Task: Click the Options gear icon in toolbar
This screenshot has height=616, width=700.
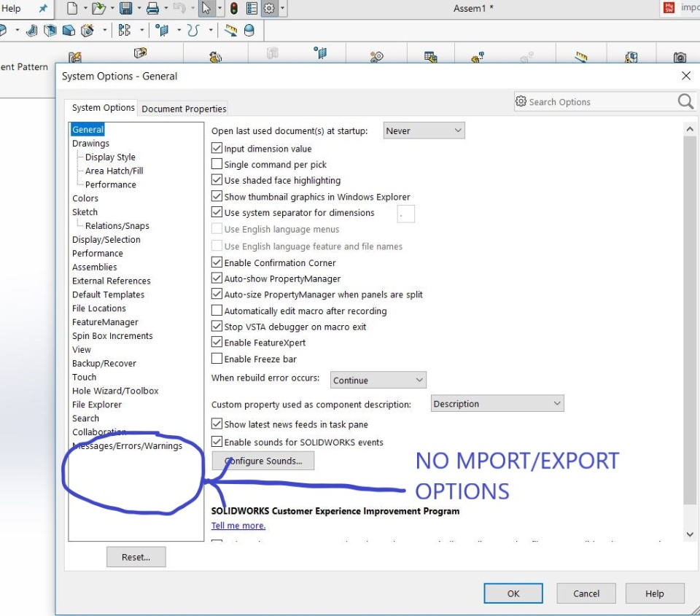Action: tap(269, 8)
